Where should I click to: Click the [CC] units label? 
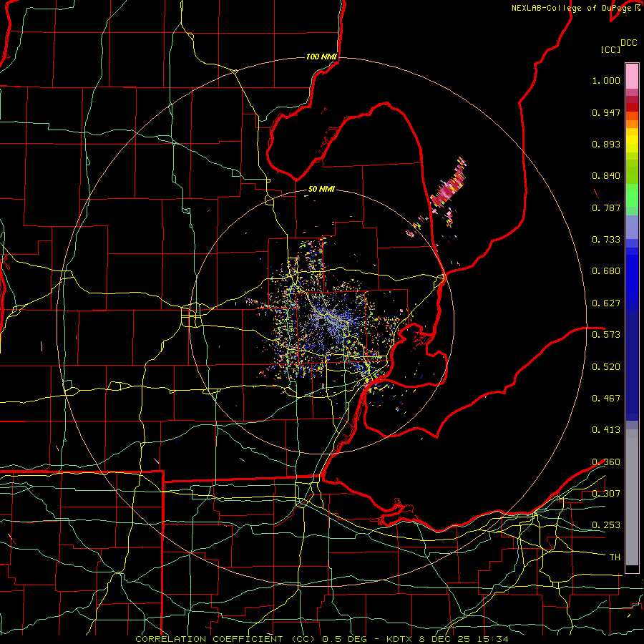(x=611, y=49)
